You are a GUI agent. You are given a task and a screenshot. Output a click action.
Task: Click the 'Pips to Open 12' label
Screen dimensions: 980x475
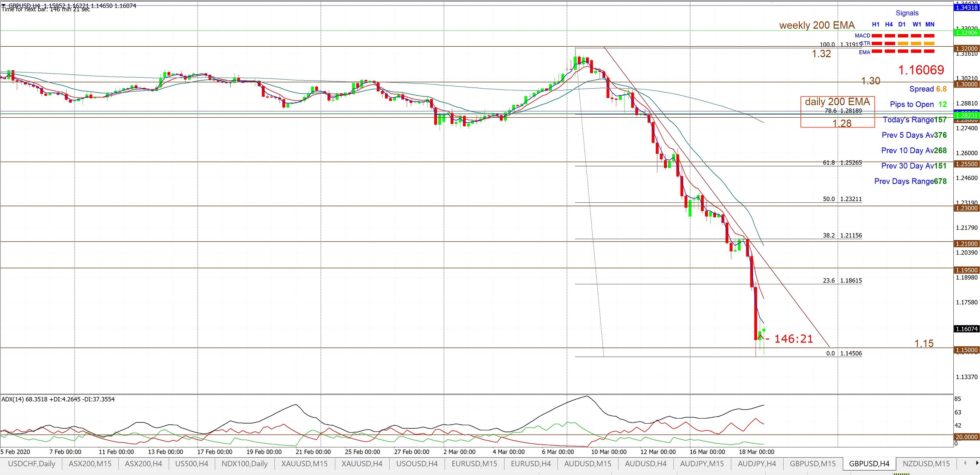point(918,104)
